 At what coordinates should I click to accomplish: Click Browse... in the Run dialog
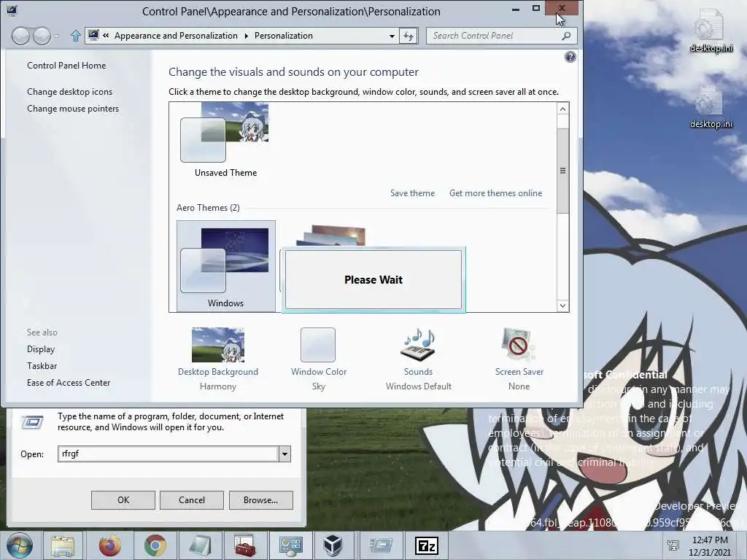pyautogui.click(x=260, y=500)
